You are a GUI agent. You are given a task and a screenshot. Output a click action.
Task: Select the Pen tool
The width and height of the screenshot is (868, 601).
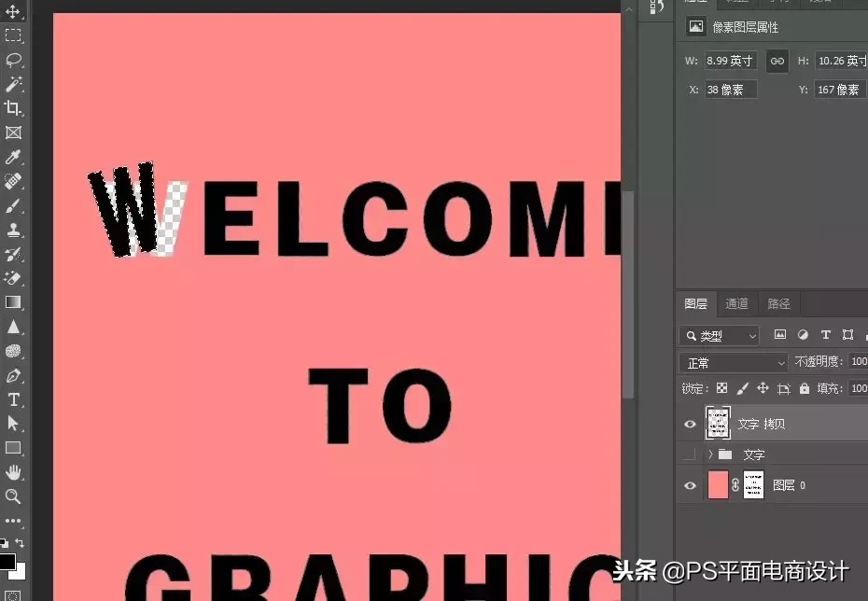13,375
